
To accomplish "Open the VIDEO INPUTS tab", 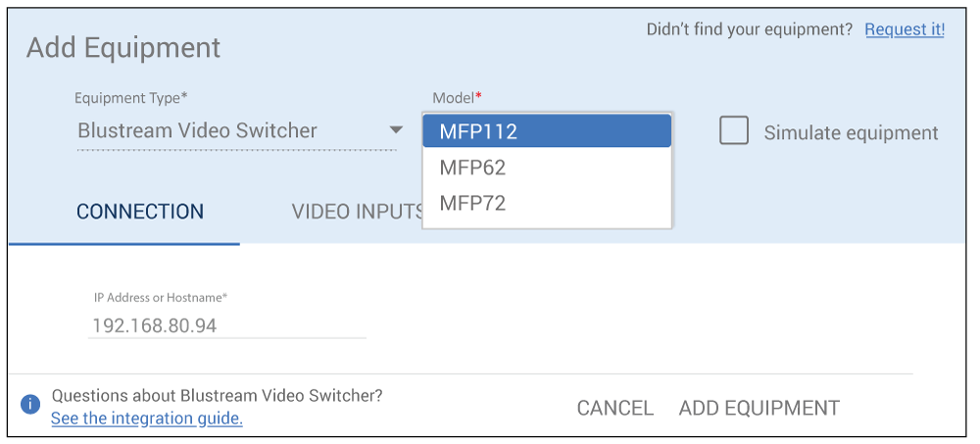I will pos(356,212).
